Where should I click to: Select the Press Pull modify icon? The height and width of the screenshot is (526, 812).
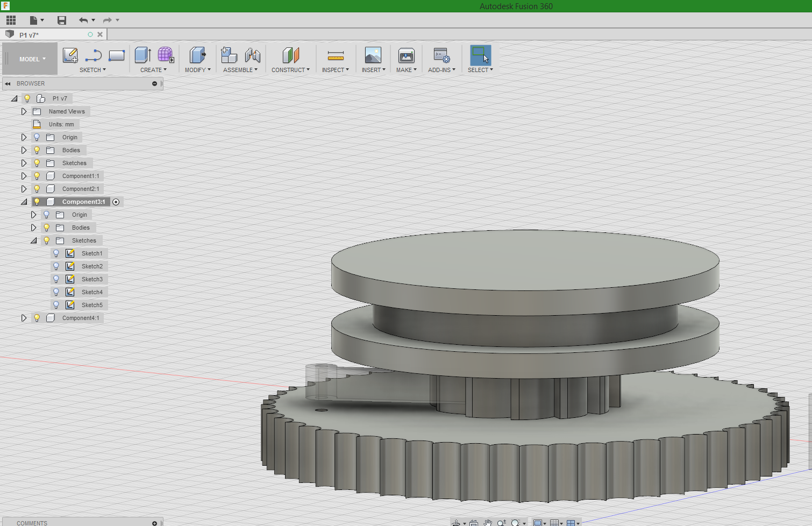click(197, 55)
